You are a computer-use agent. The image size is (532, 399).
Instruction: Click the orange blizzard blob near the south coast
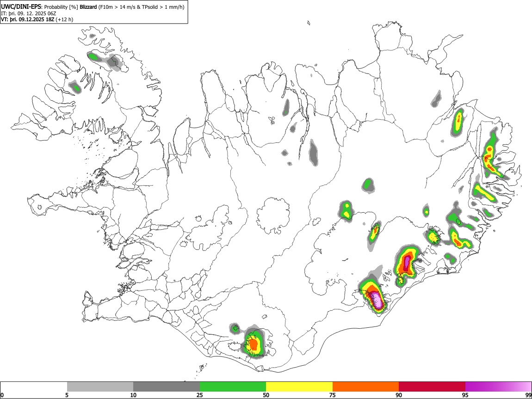pos(254,344)
